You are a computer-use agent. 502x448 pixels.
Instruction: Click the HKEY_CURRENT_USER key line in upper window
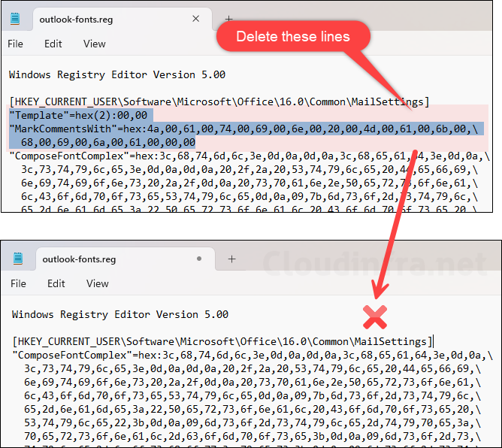point(219,101)
